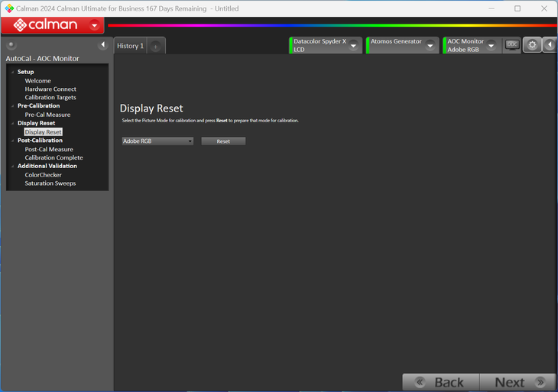Screen dimensions: 558x392
Task: Select the highlighted Display Reset page item
Action: [x=43, y=132]
